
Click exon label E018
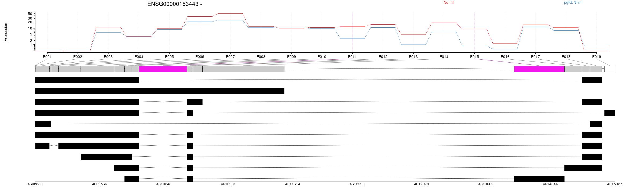point(566,57)
